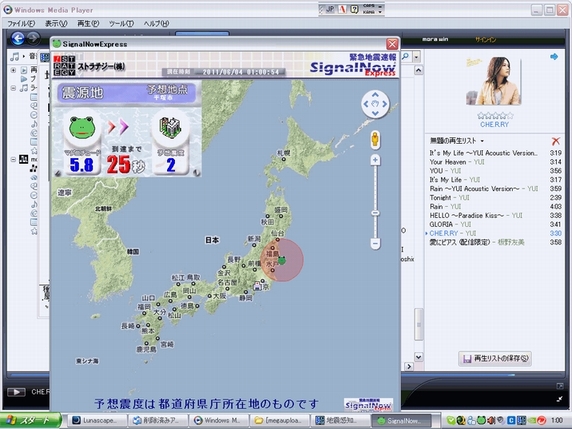Select GLORIA - YUI track
This screenshot has height=429, width=572.
point(495,224)
